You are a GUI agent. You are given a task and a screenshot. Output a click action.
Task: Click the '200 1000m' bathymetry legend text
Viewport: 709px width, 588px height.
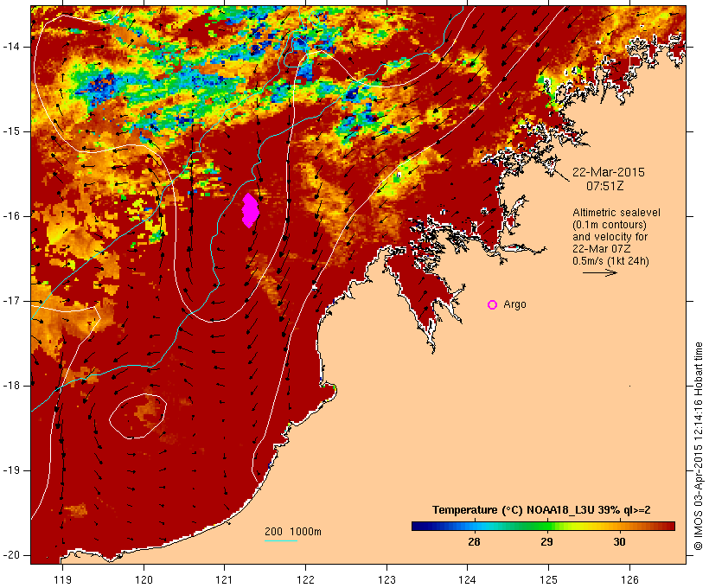pyautogui.click(x=293, y=532)
